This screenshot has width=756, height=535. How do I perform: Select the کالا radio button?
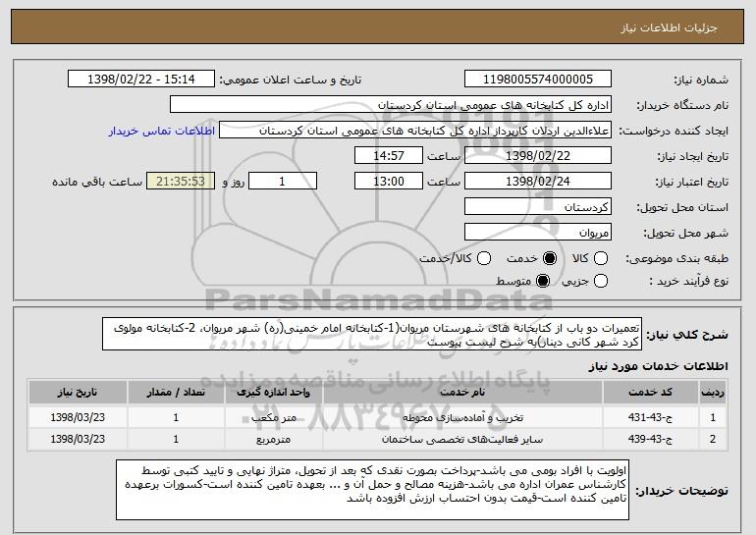(601, 258)
